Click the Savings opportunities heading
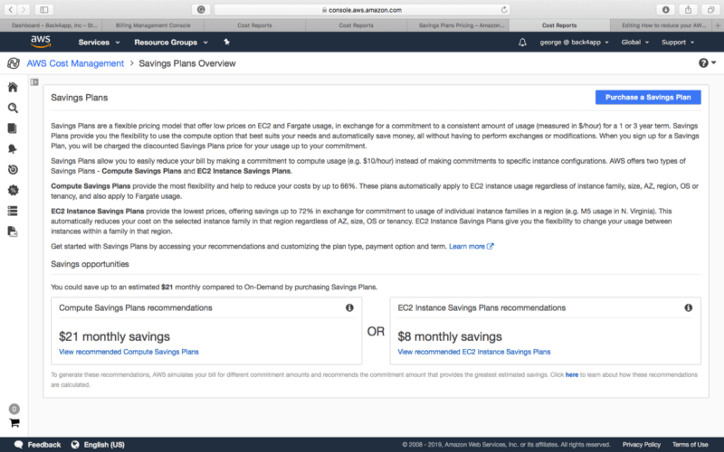The height and width of the screenshot is (452, 724). click(90, 264)
